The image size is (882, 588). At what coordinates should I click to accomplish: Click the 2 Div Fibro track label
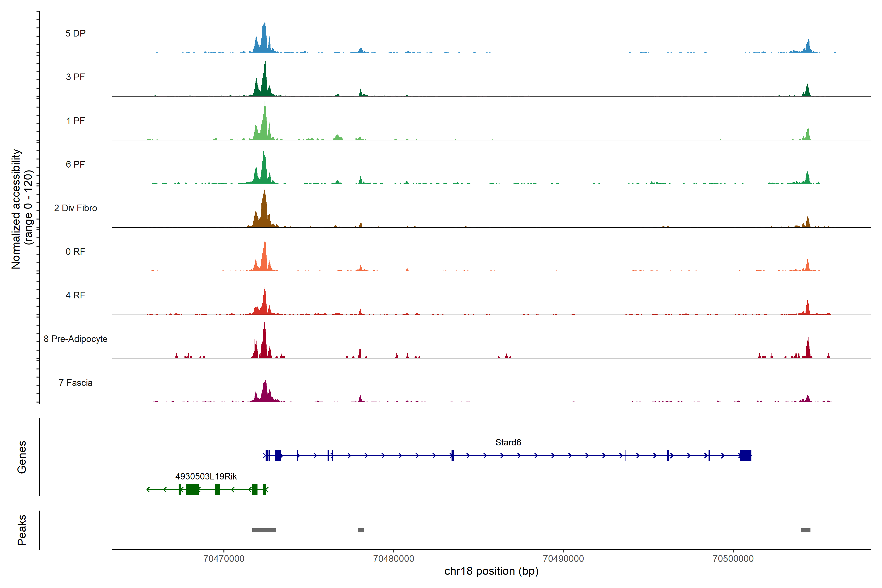[x=75, y=208]
